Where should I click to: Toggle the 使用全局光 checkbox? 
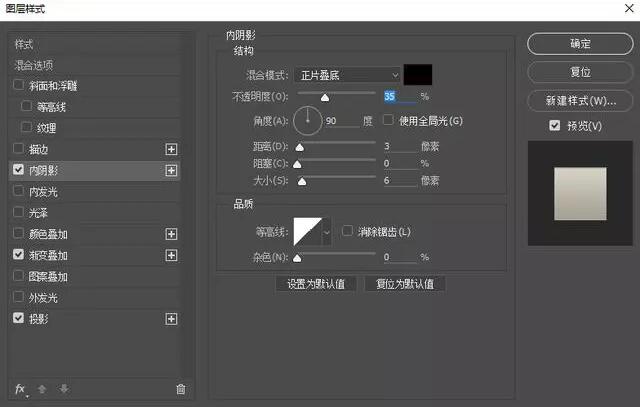(x=389, y=121)
